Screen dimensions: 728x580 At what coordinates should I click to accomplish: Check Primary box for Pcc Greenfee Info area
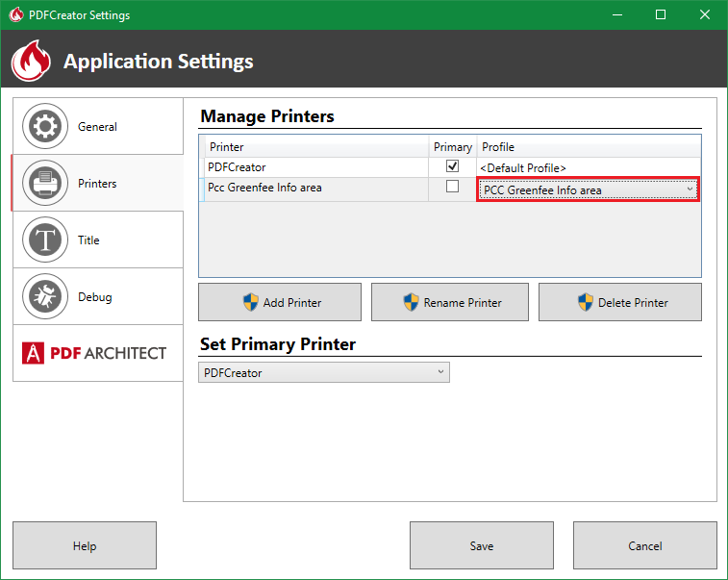click(x=452, y=188)
